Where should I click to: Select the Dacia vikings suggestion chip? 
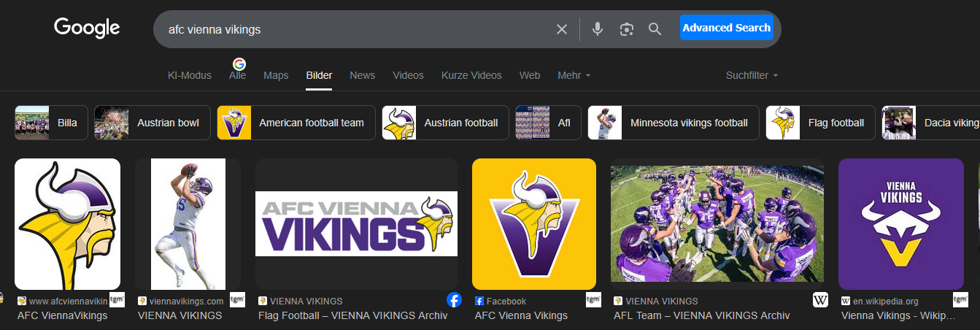pyautogui.click(x=930, y=123)
